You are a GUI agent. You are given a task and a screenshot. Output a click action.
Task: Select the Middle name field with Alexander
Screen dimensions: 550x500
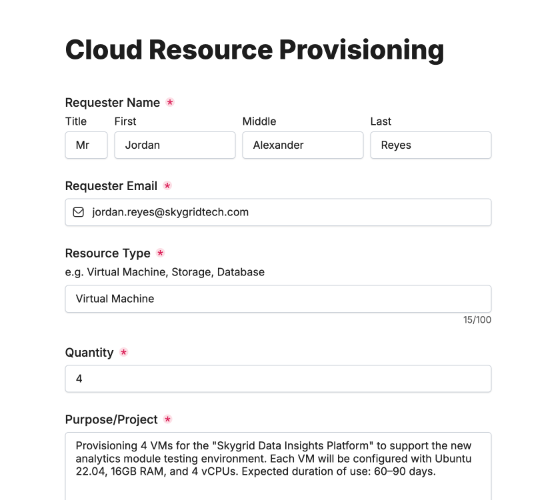303,145
